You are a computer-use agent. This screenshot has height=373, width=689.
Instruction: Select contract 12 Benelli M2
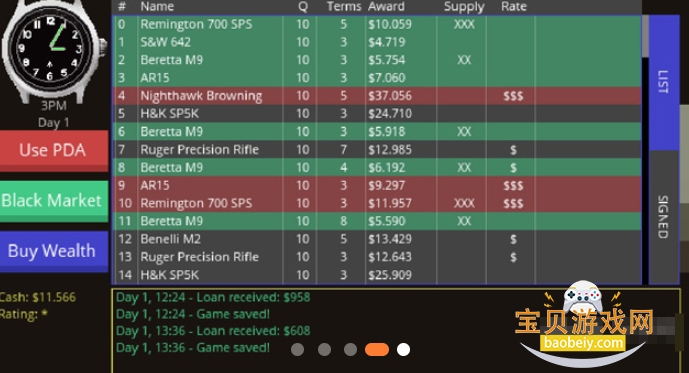point(377,239)
